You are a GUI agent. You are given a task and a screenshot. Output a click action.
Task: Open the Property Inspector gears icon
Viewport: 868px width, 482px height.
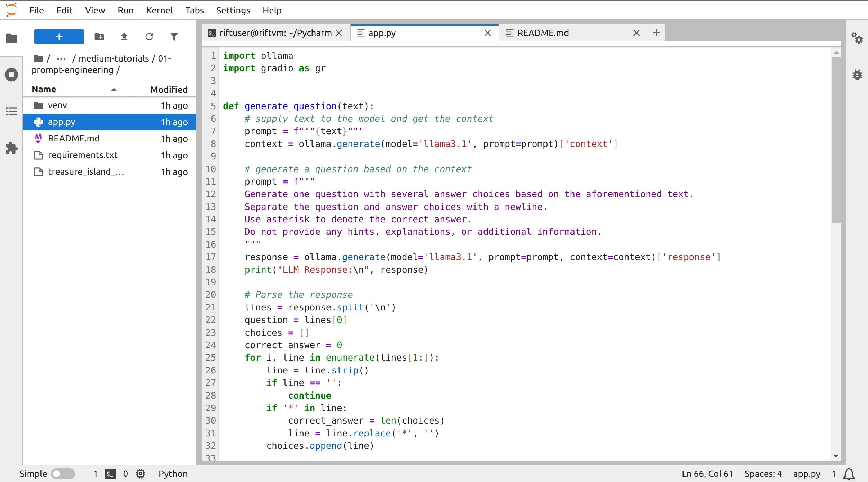(857, 38)
